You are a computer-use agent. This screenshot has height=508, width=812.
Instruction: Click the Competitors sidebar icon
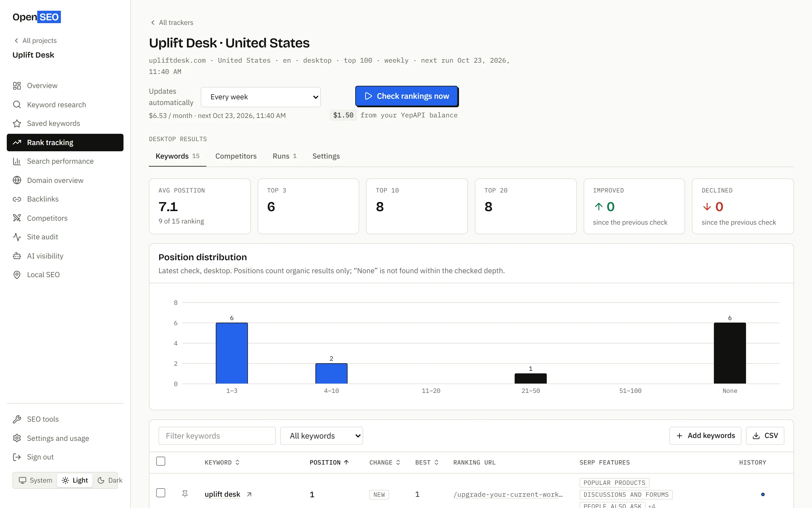click(17, 218)
